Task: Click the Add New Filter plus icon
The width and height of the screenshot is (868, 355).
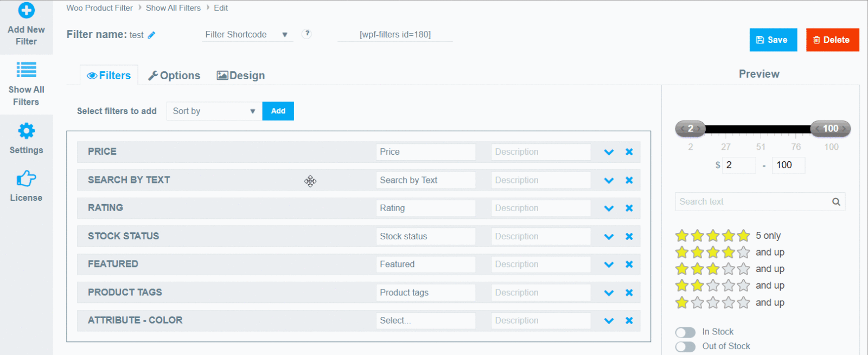Action: coord(26,10)
